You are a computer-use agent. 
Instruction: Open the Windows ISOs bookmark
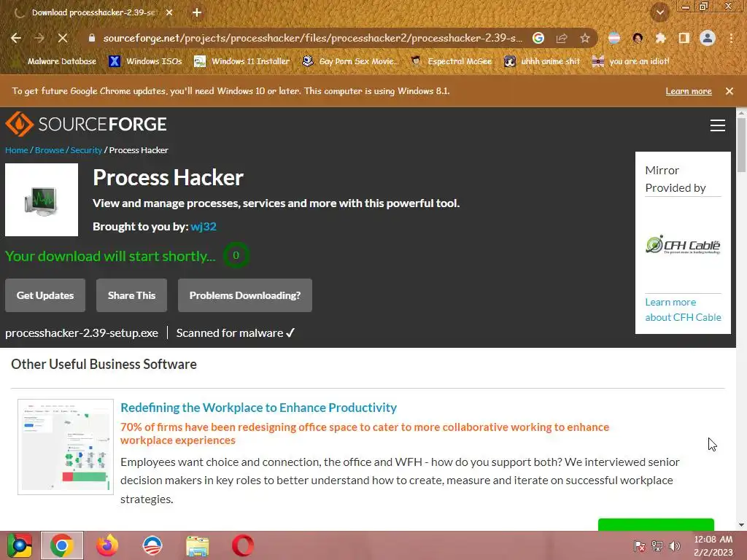tap(146, 61)
